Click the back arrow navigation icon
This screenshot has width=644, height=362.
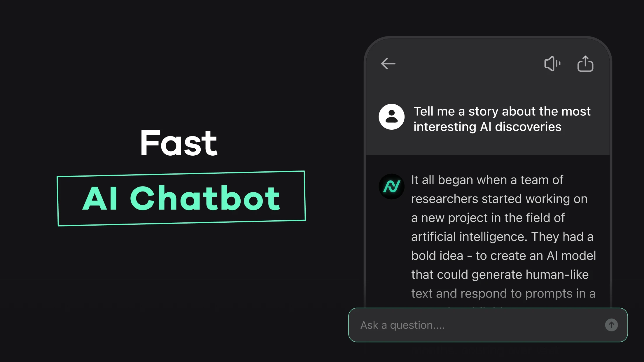[x=388, y=63]
